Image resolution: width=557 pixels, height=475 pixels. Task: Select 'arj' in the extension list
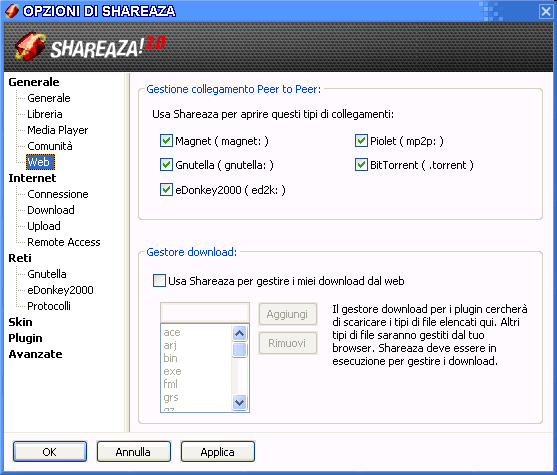click(x=170, y=345)
